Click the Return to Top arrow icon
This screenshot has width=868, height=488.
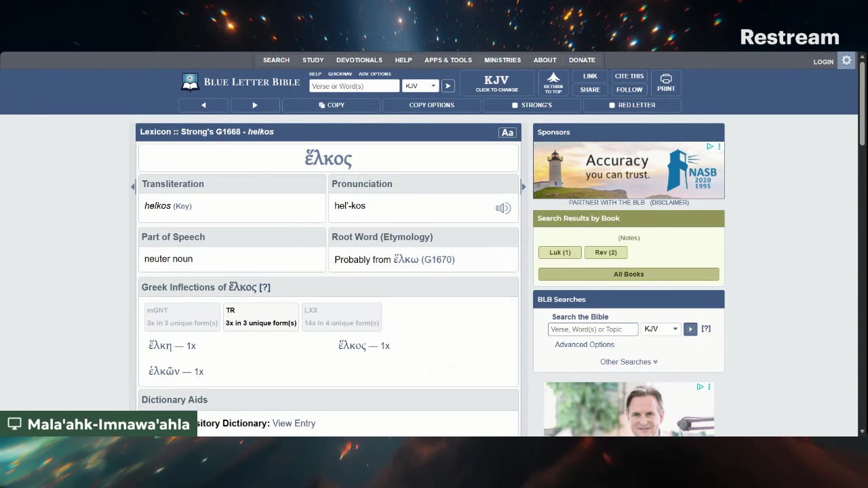[553, 83]
